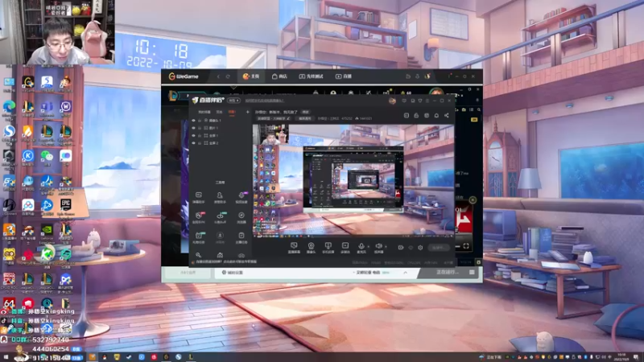Click the record icon in stream bottom bar
Viewport: 644px width, 362px height.
coord(400,248)
